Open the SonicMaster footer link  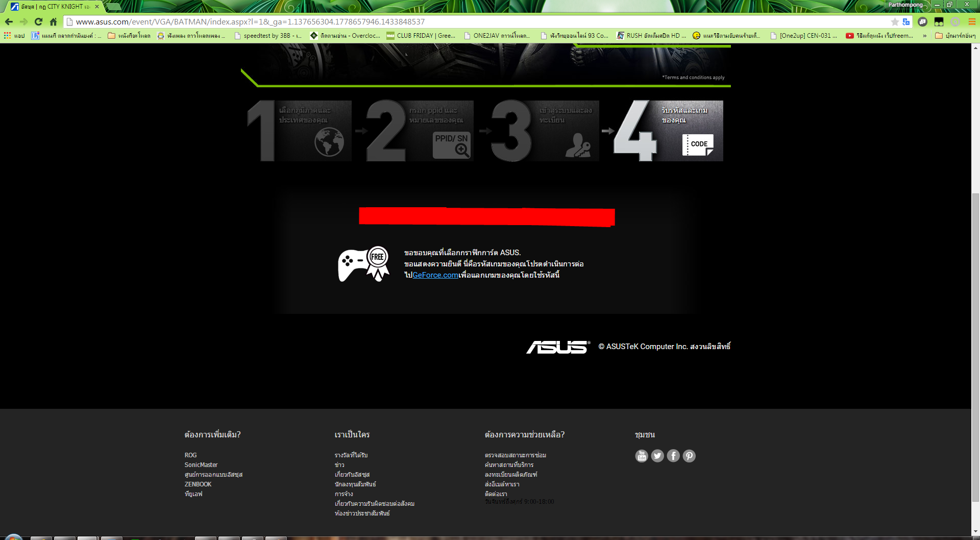pyautogui.click(x=201, y=465)
